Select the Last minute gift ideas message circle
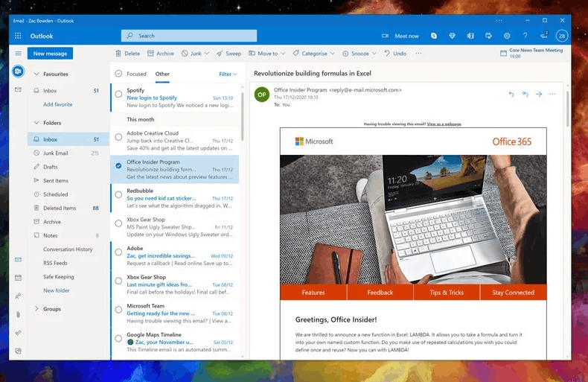The width and height of the screenshot is (588, 382). pos(118,281)
